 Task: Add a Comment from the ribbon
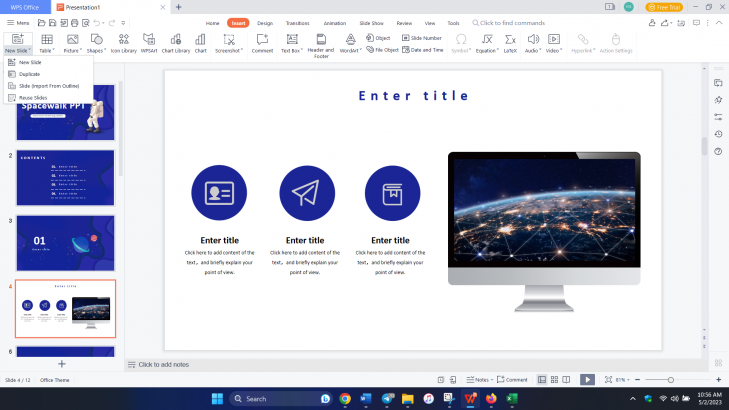click(x=262, y=44)
